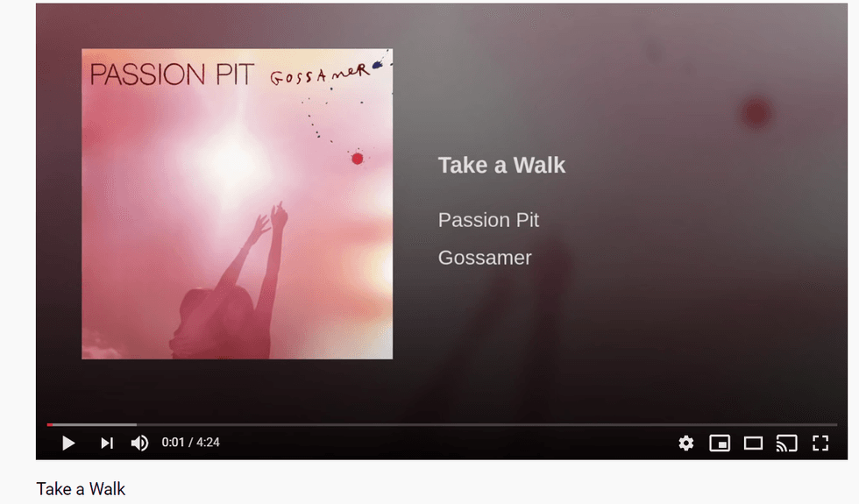Click the Cast to TV icon
This screenshot has height=504, width=859.
787,443
